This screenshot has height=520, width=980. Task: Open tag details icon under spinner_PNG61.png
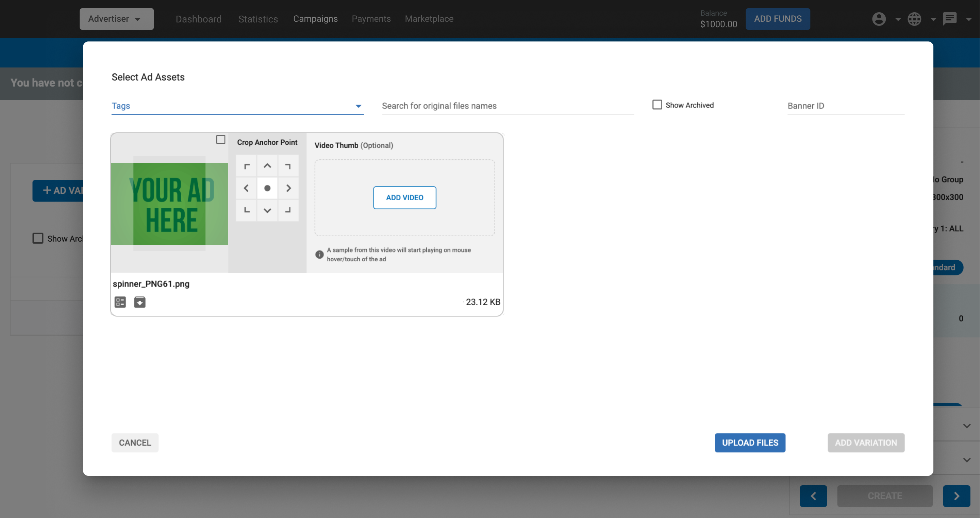pos(120,302)
